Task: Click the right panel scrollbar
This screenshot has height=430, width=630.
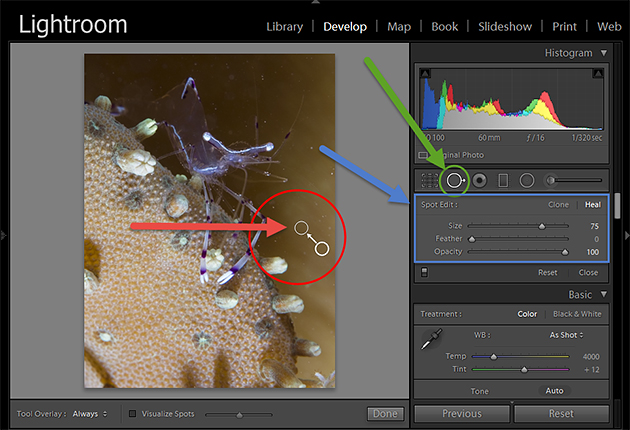Action: click(617, 206)
